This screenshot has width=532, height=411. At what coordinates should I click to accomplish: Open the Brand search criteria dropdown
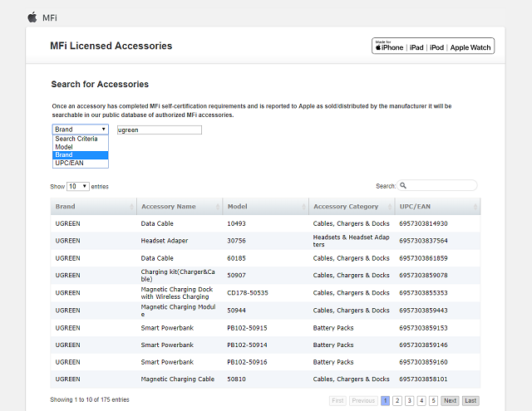[80, 130]
